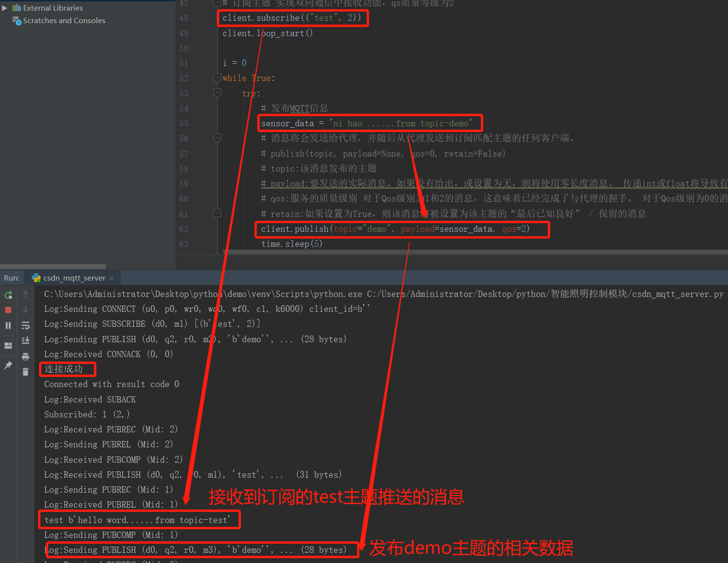The image size is (728, 563).
Task: Rerun csdn_mqtt_server with the green rerun icon
Action: 8,295
